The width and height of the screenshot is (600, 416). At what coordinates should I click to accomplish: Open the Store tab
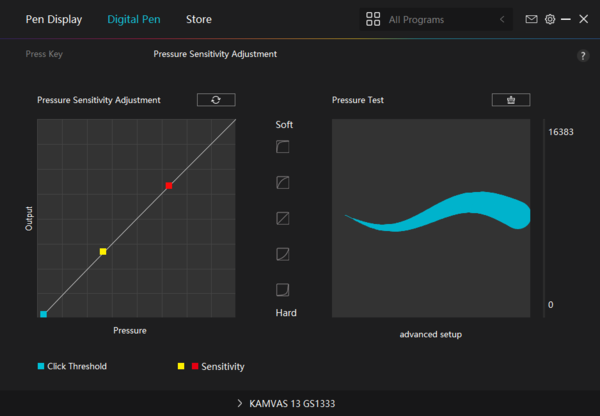[x=199, y=19]
